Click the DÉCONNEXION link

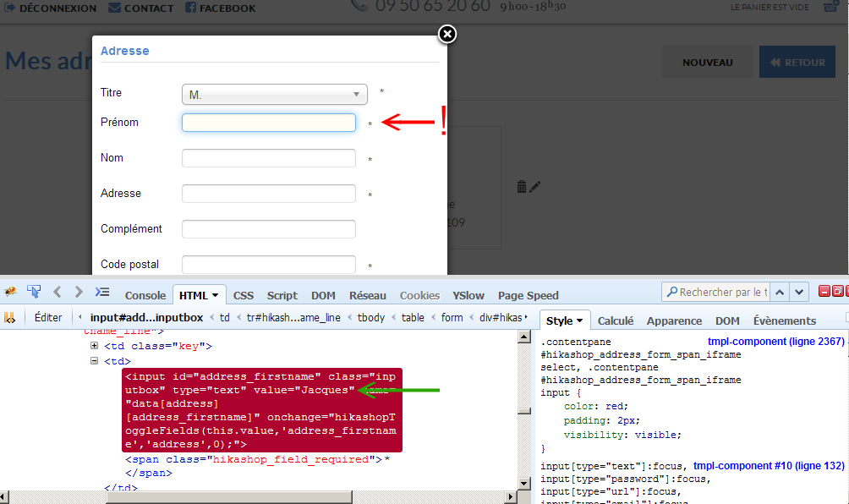point(51,8)
